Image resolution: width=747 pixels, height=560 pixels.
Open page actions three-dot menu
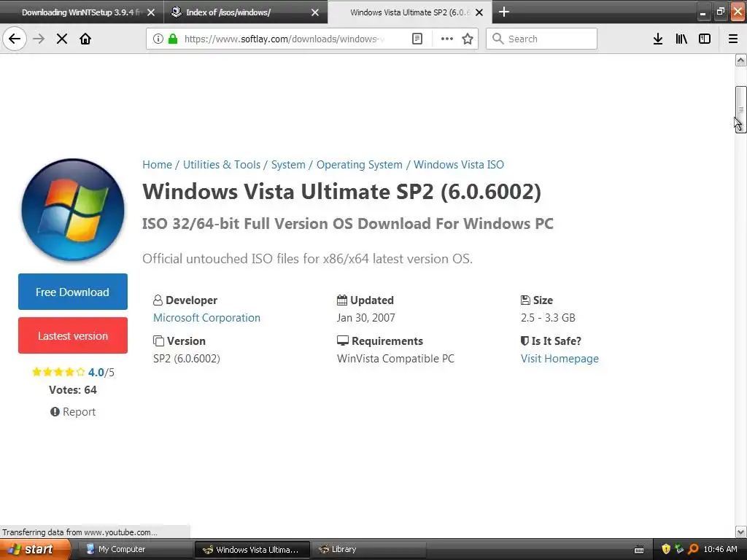[447, 39]
